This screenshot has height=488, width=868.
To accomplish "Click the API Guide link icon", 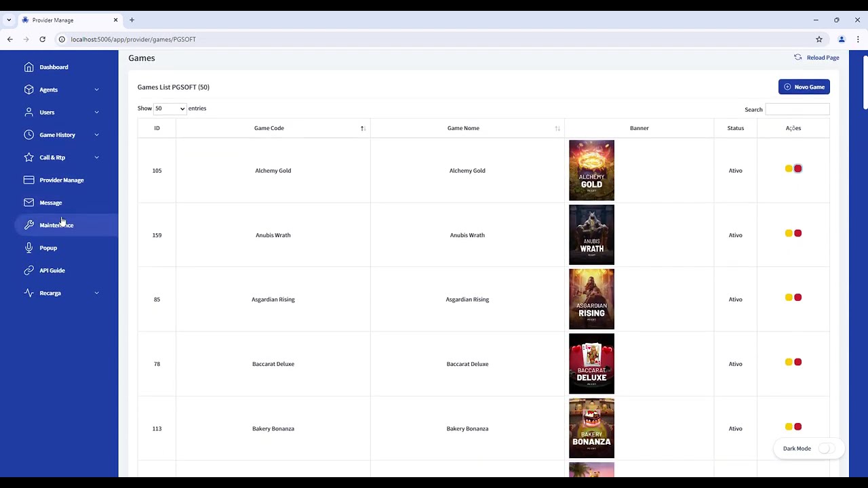I will (x=28, y=270).
